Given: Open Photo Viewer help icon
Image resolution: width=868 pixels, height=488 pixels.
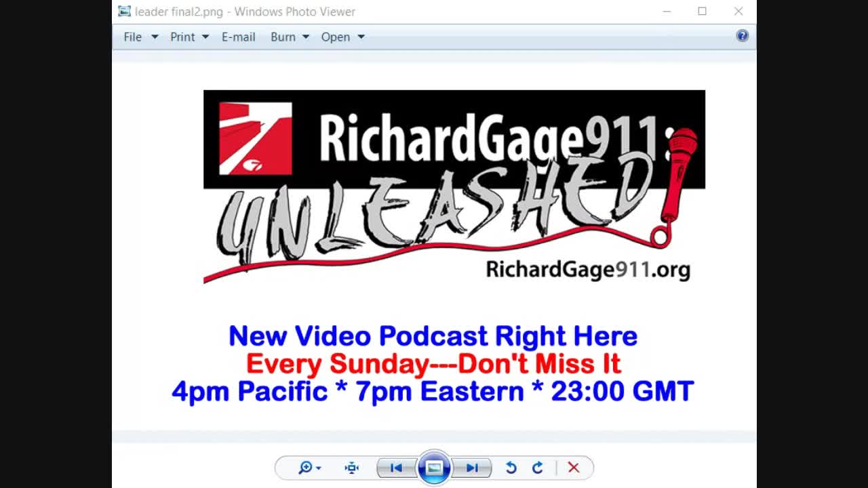Looking at the screenshot, I should pos(743,36).
